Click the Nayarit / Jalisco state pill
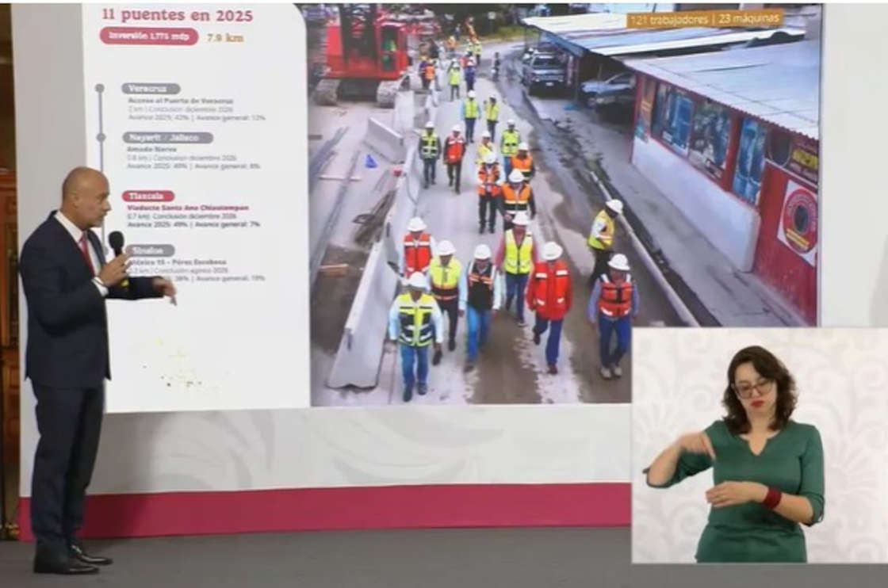Viewport: 888px width, 588px height. [167, 137]
